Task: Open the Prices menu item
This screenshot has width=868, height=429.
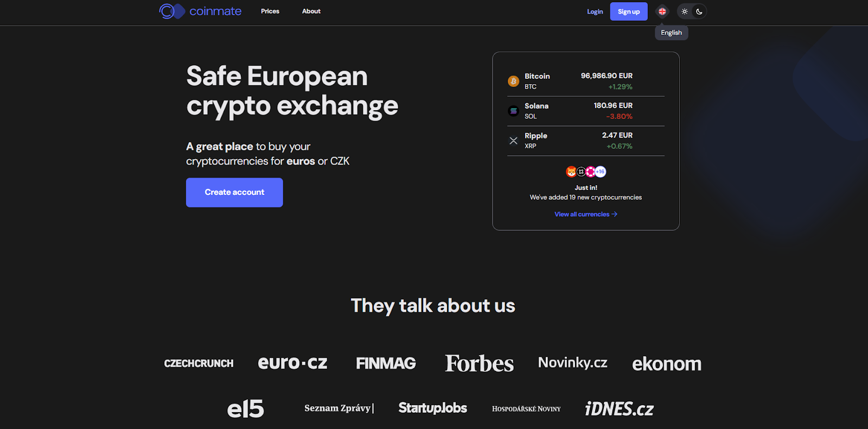Action: (x=270, y=11)
